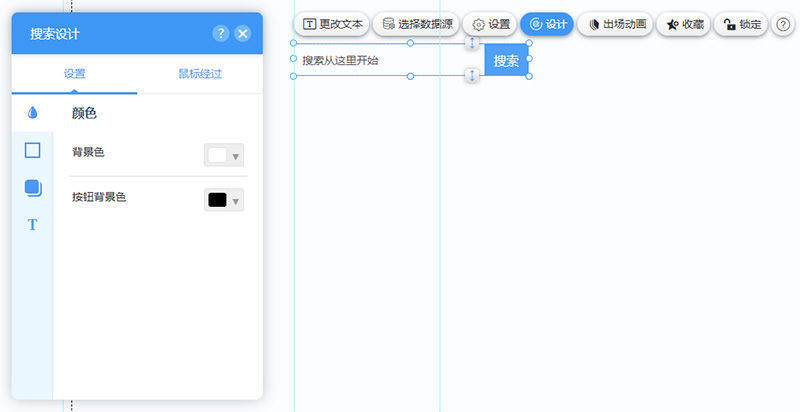Select the border square icon in sidebar
Image resolution: width=800 pixels, height=412 pixels.
33,150
